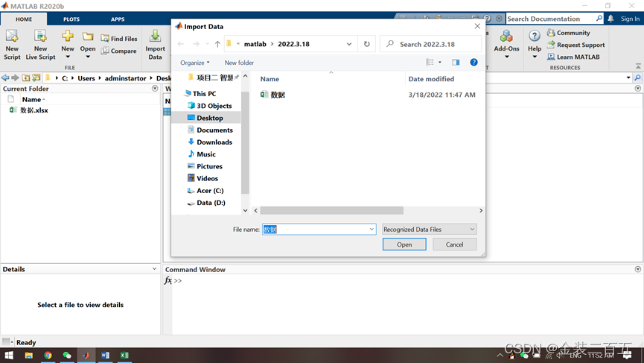Viewport: 644px width, 363px height.
Task: Click the Import Data ribbon icon
Action: 155,37
